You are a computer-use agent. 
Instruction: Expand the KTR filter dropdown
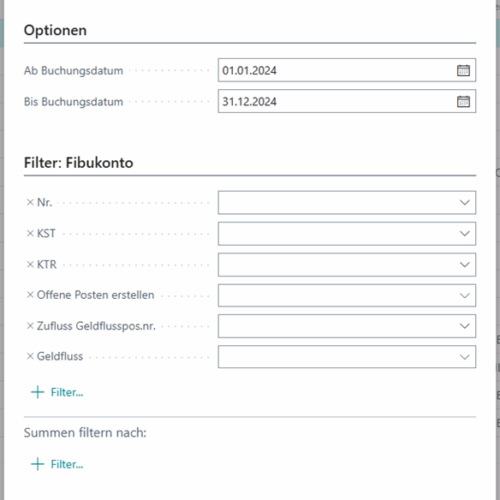pos(464,265)
